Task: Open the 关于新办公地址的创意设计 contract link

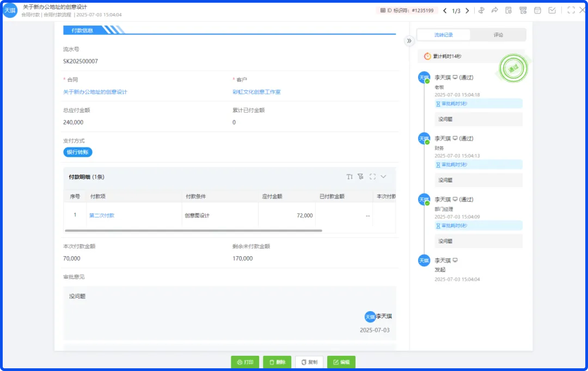Action: point(95,92)
